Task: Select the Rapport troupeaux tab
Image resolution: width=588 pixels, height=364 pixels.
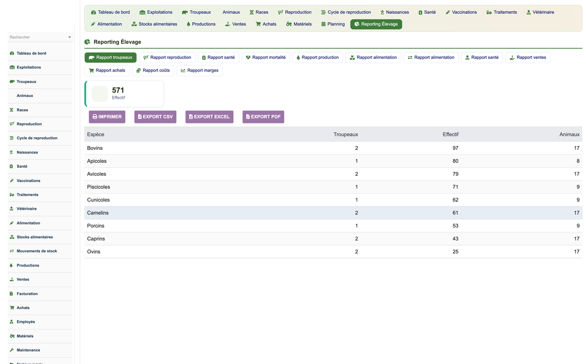Action: tap(111, 57)
